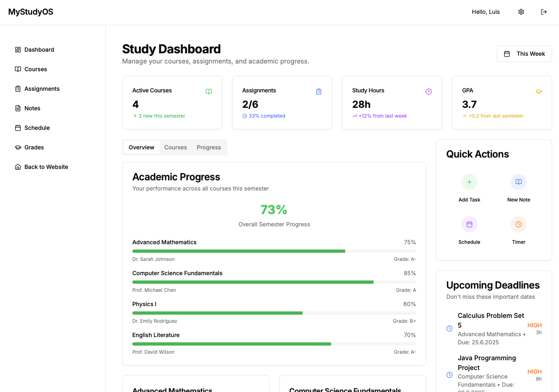The width and height of the screenshot is (559, 392).
Task: Go to Grades in sidebar
Action: (x=34, y=147)
